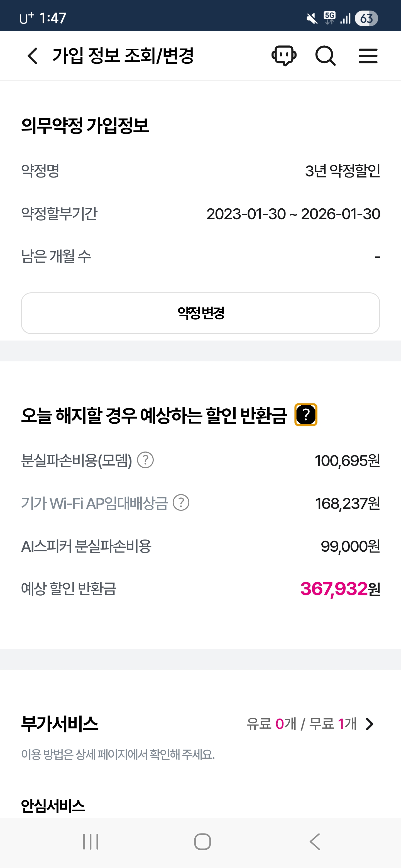Tap help icon beside 할인 반환금 heading
401x868 pixels.
(x=306, y=415)
